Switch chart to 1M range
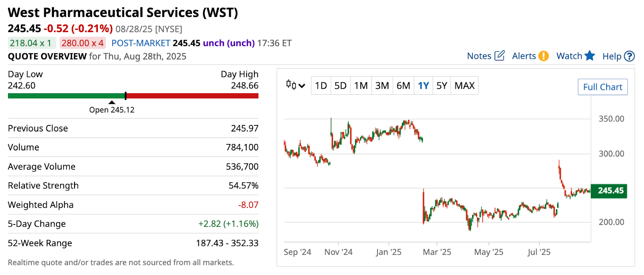Viewport: 644px width, 275px height. click(x=361, y=85)
